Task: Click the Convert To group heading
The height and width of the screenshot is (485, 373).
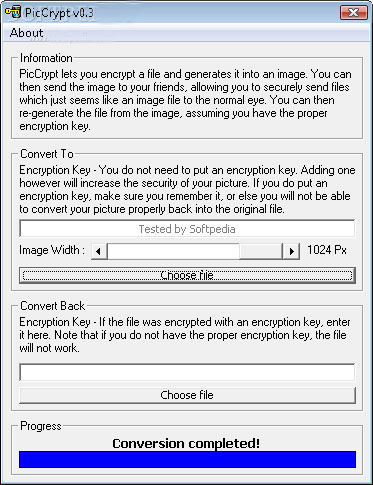Action: [x=47, y=154]
